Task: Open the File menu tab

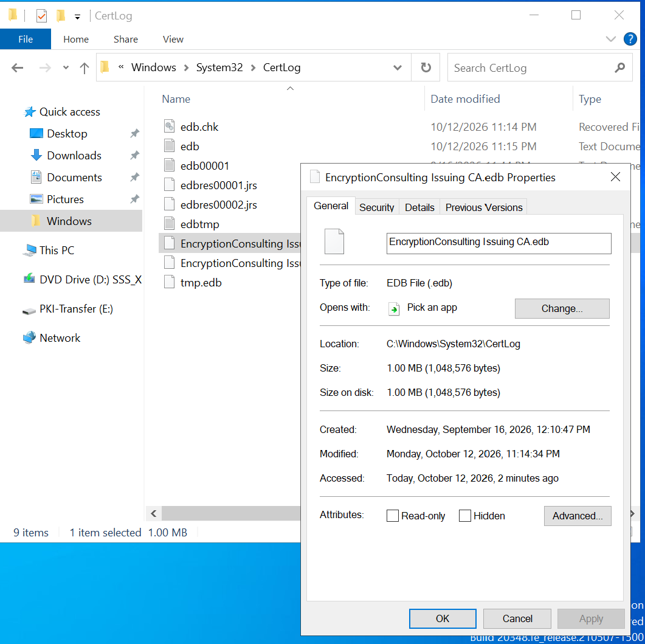Action: [26, 39]
